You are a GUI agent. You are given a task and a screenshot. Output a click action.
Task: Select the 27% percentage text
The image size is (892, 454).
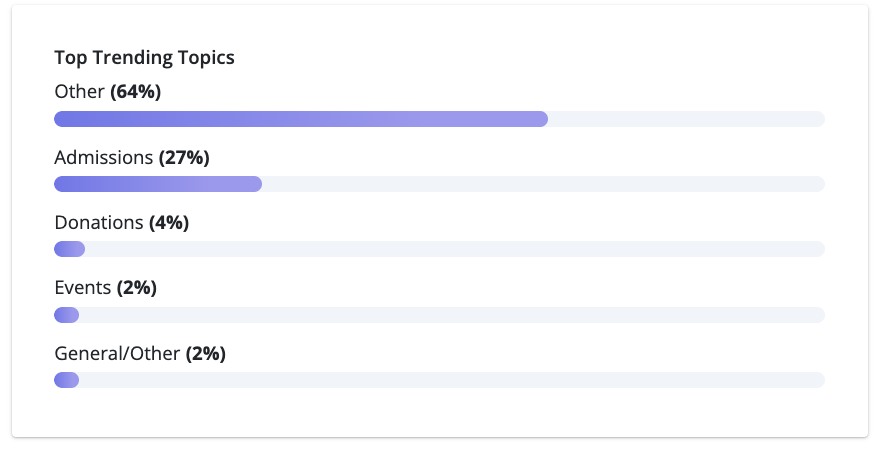point(183,157)
